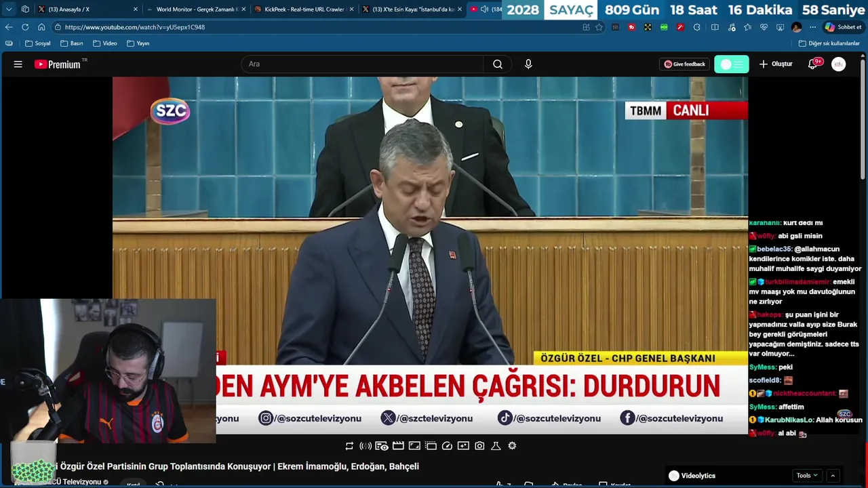The image size is (868, 488).
Task: Start voice search with the microphone
Action: coord(528,64)
